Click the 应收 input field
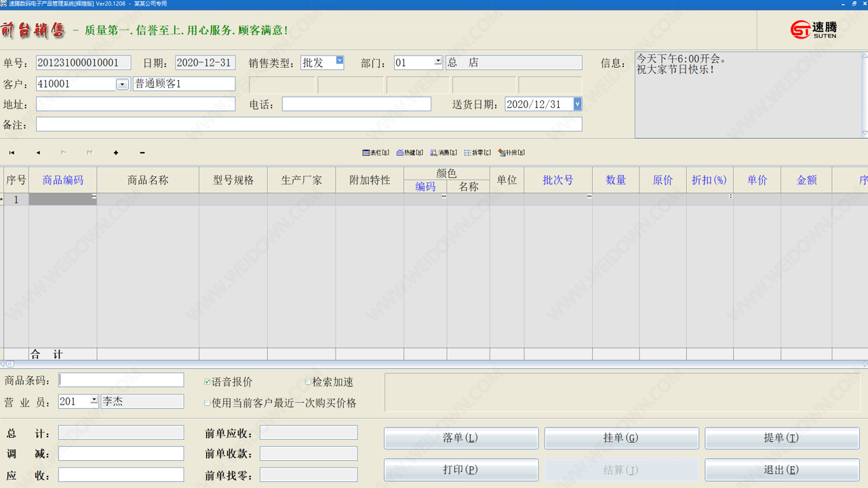 121,474
